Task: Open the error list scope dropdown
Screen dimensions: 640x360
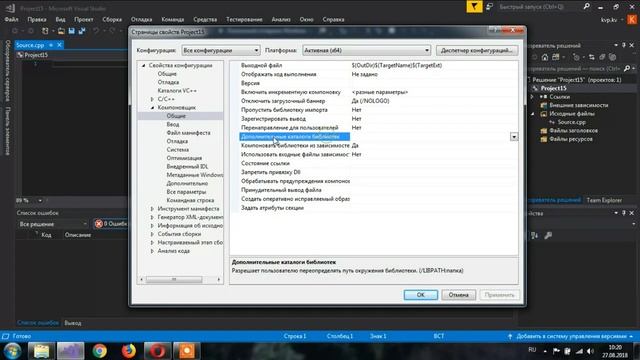Action: (x=53, y=224)
